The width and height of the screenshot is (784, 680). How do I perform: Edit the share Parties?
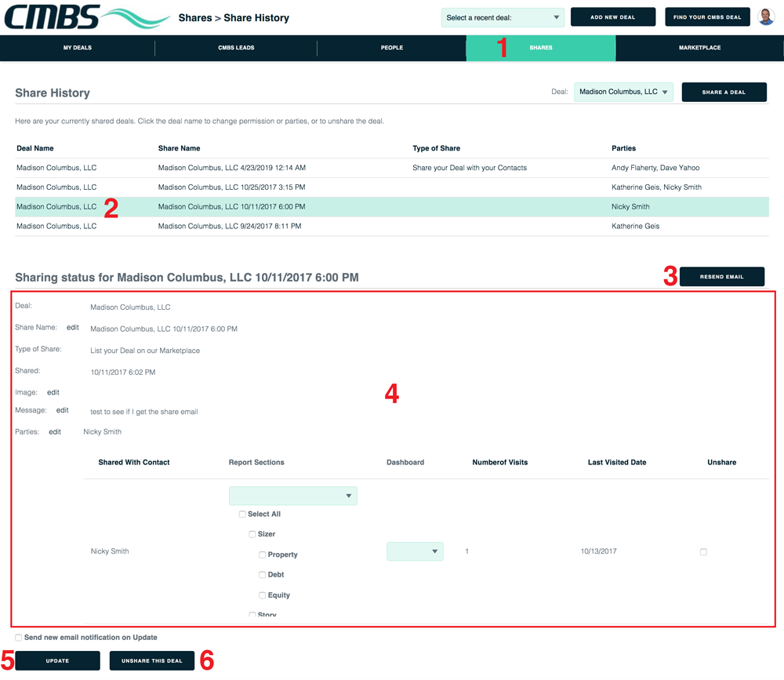55,432
